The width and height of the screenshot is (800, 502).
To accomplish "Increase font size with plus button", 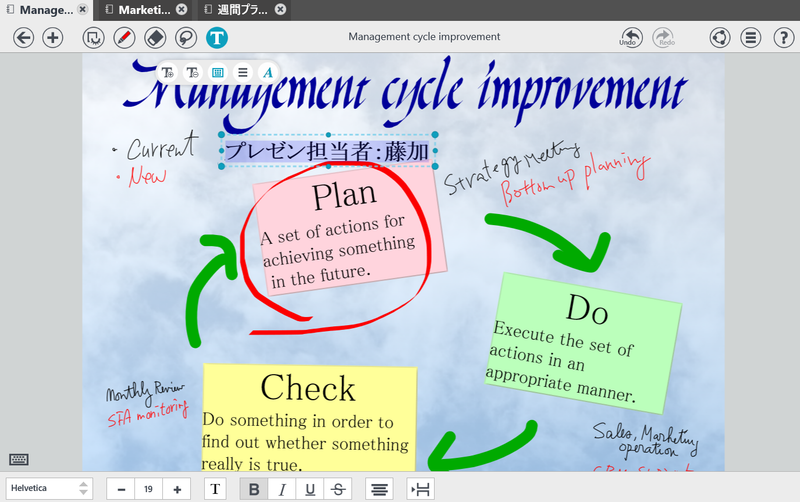I will [x=177, y=489].
